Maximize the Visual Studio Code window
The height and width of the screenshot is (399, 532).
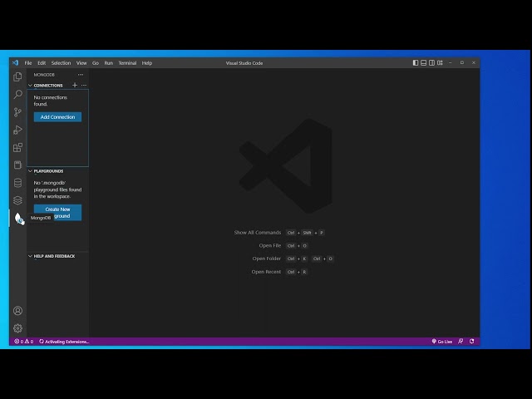(462, 63)
